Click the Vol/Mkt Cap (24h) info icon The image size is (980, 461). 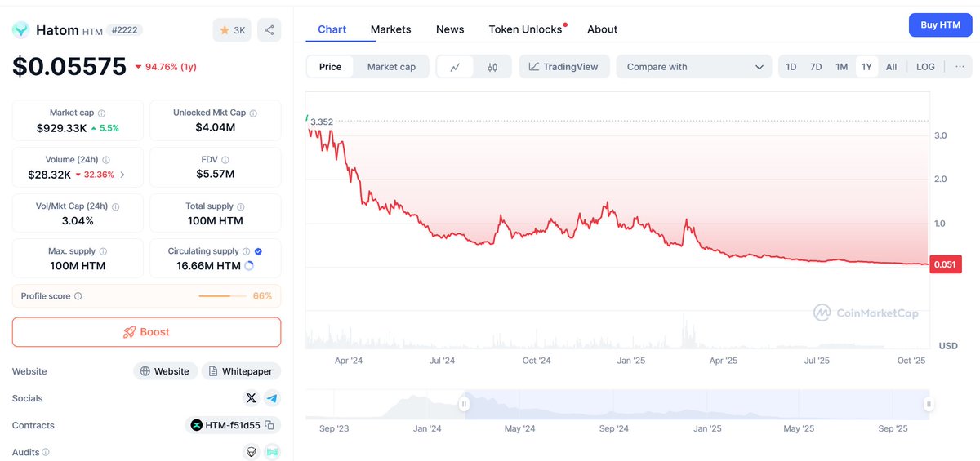(114, 207)
